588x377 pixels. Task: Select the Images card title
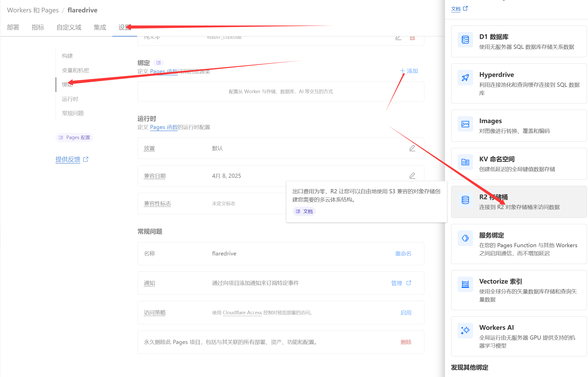490,121
